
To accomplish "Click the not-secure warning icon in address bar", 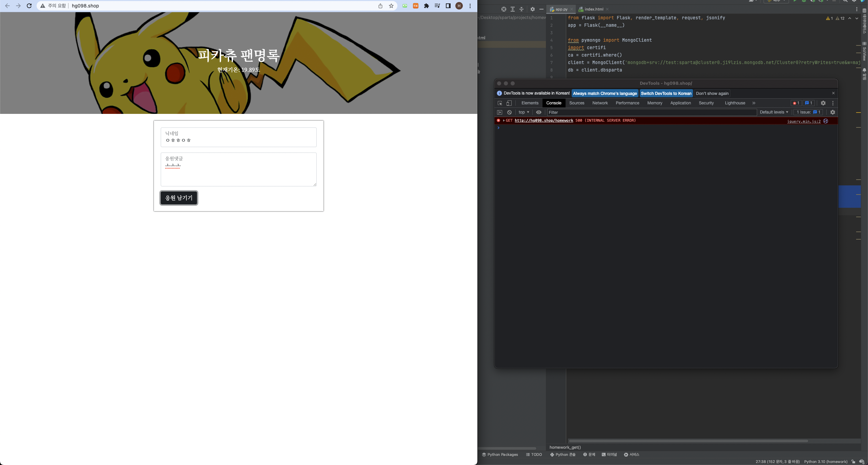I will point(43,6).
